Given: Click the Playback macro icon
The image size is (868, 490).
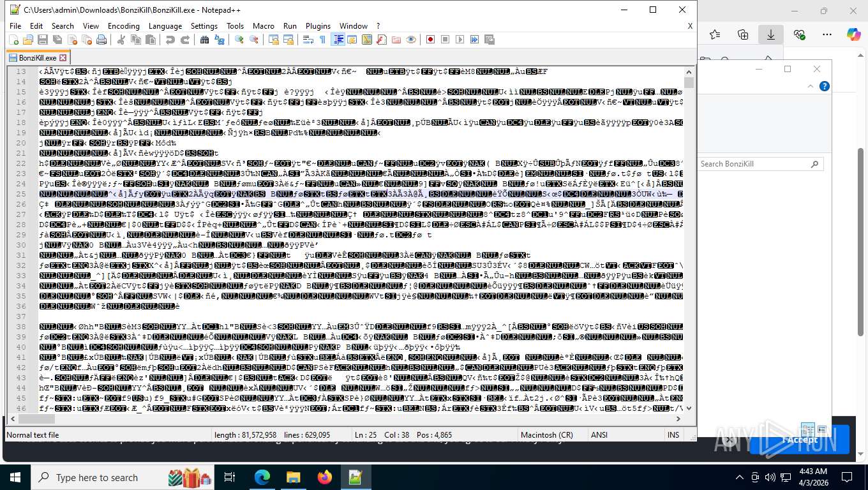Looking at the screenshot, I should [x=460, y=40].
